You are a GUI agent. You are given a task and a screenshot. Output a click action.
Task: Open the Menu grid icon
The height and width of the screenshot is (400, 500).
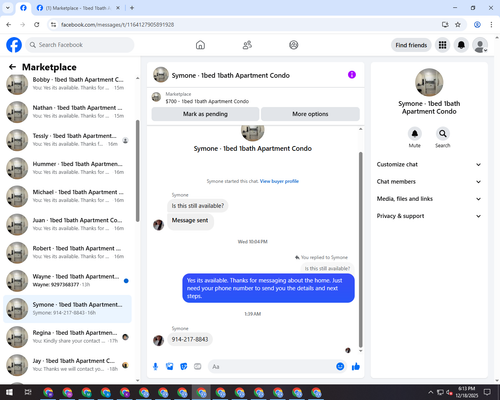click(442, 45)
